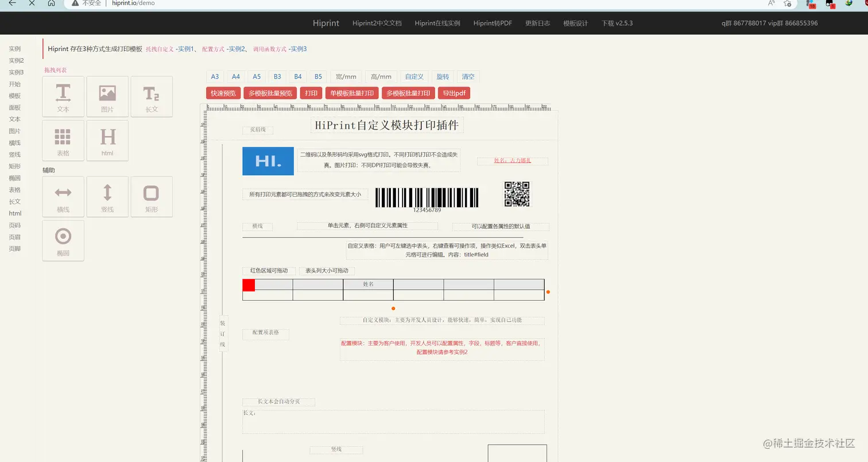Open the browser home page icon
The width and height of the screenshot is (868, 462).
tap(51, 3)
